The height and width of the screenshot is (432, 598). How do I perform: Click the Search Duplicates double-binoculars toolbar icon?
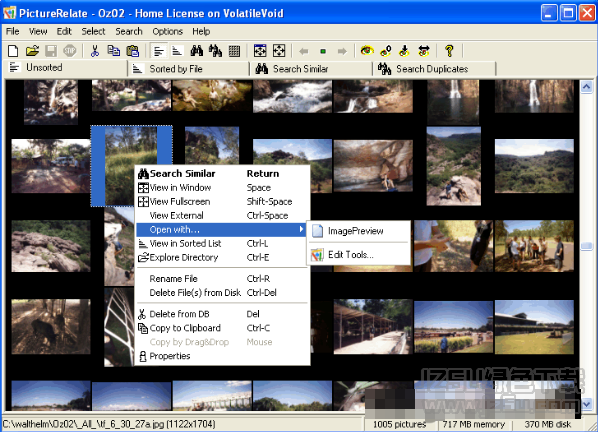[x=215, y=50]
